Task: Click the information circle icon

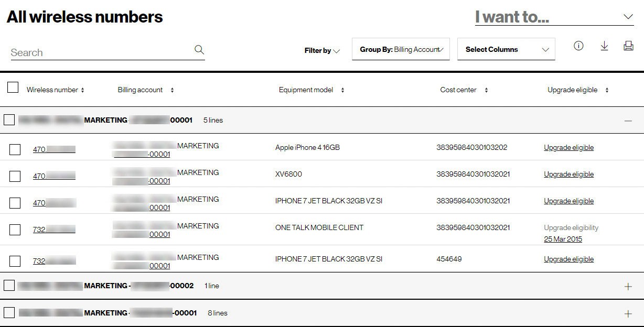Action: click(578, 46)
